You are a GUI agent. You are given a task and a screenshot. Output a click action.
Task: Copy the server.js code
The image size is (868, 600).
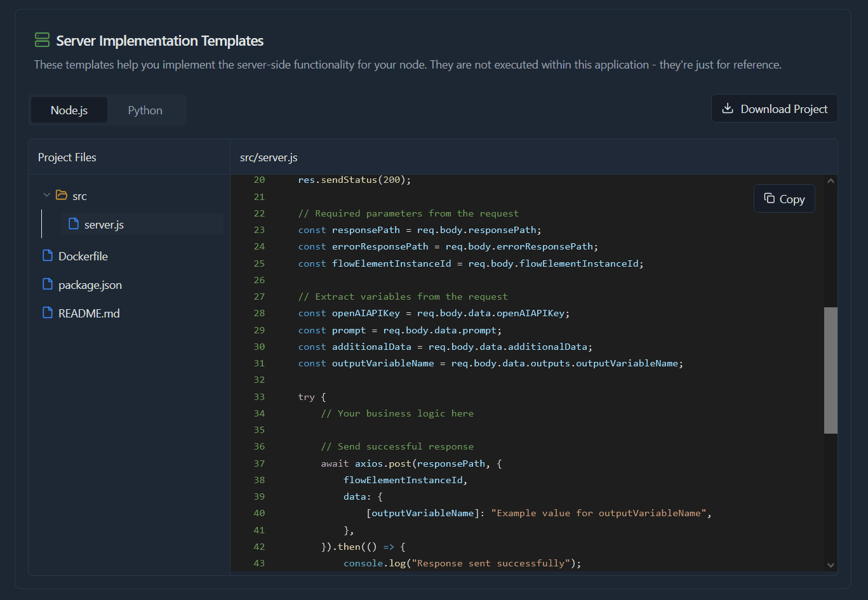pyautogui.click(x=784, y=199)
